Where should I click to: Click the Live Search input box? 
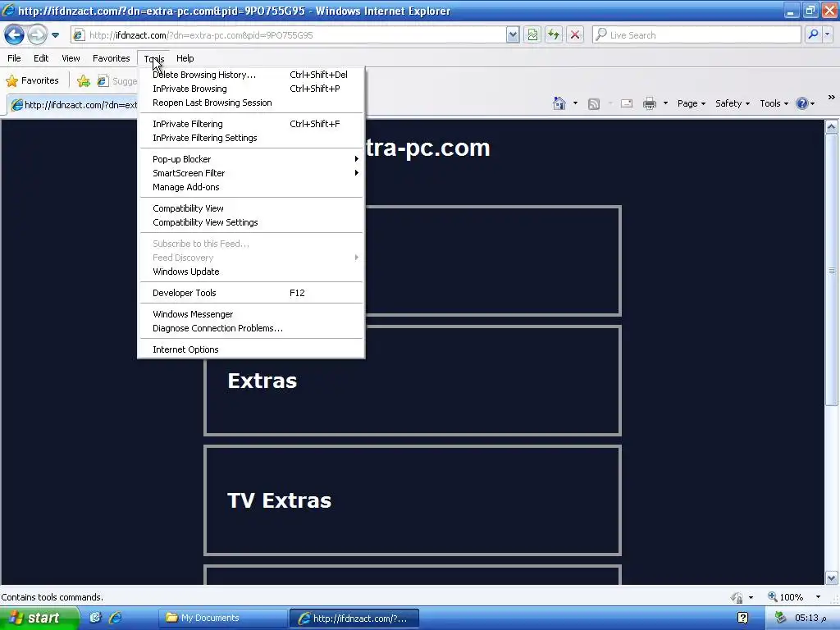[696, 35]
